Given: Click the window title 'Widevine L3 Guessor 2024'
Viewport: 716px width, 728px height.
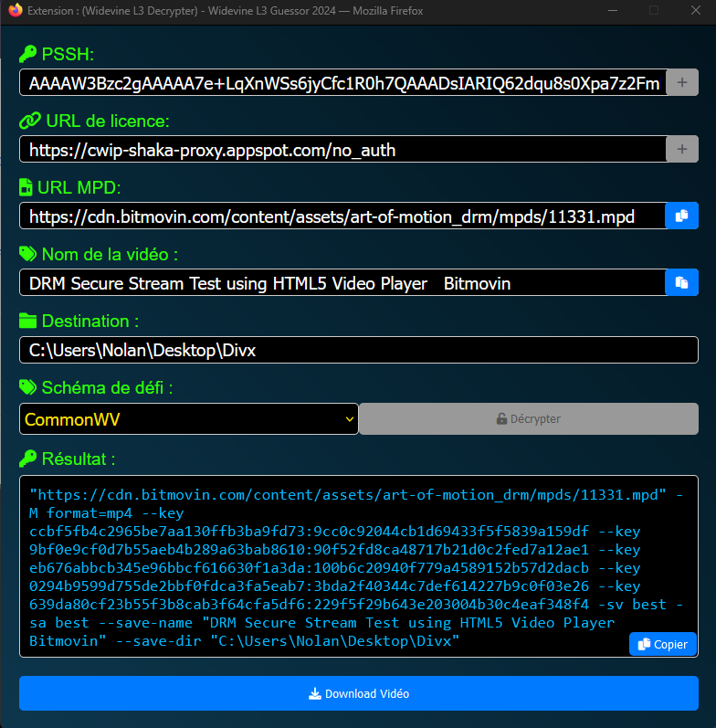Looking at the screenshot, I should (x=271, y=11).
